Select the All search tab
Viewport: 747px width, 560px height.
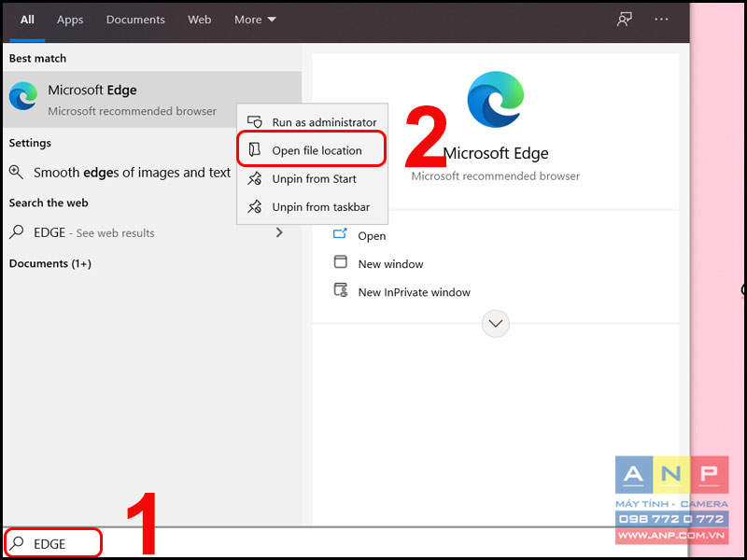27,20
